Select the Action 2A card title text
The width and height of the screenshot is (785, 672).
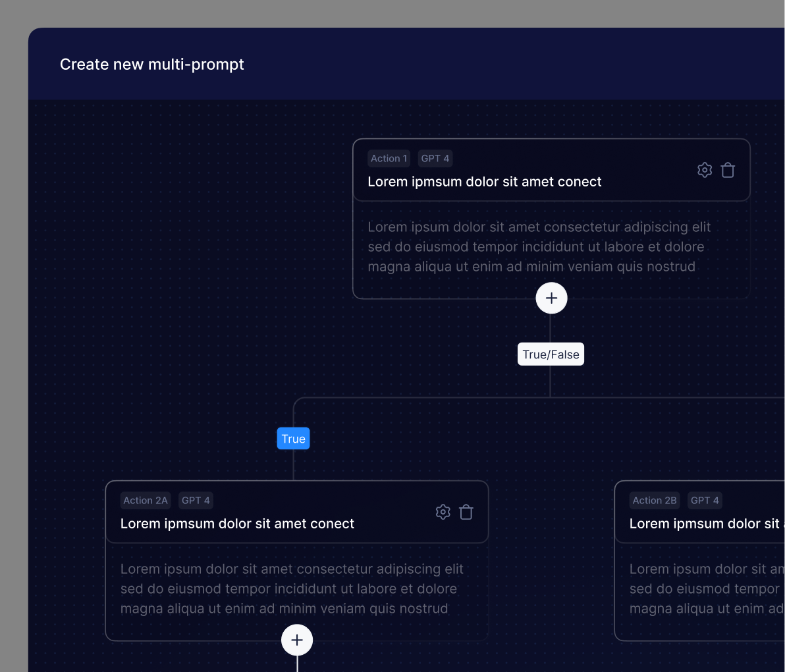pyautogui.click(x=237, y=524)
